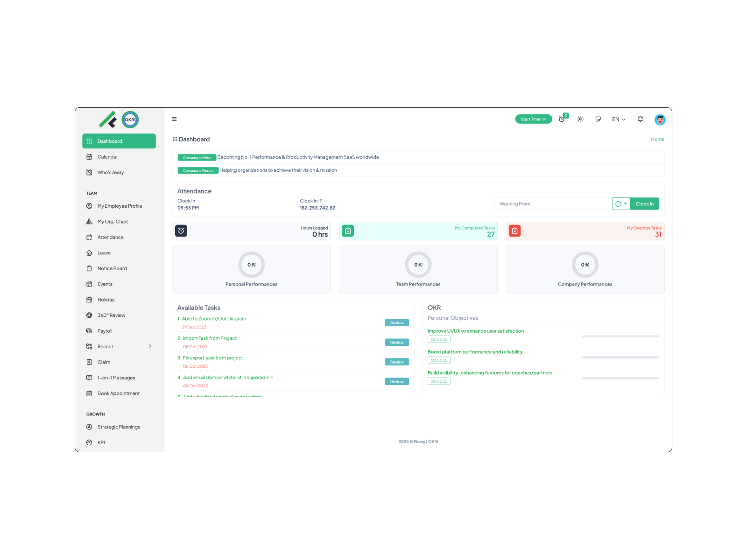Click Review for Import Task from Project
747x560 pixels.
pyautogui.click(x=396, y=343)
